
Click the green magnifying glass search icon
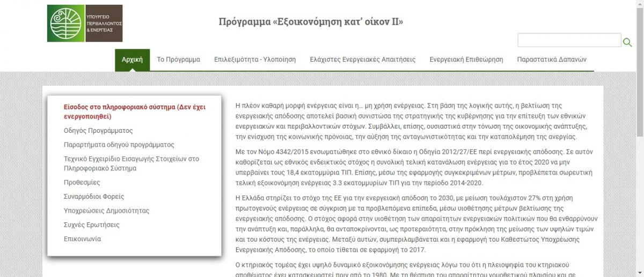pyautogui.click(x=627, y=42)
